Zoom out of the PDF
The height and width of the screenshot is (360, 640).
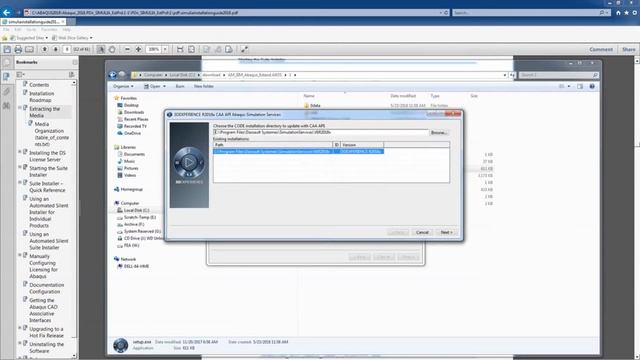[127, 49]
